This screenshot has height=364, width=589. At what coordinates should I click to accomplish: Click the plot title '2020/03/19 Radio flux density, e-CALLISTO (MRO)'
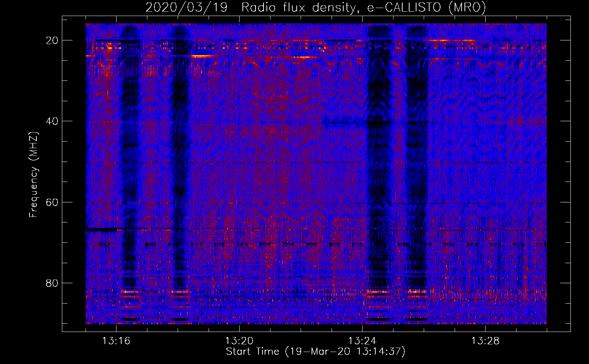pos(316,7)
